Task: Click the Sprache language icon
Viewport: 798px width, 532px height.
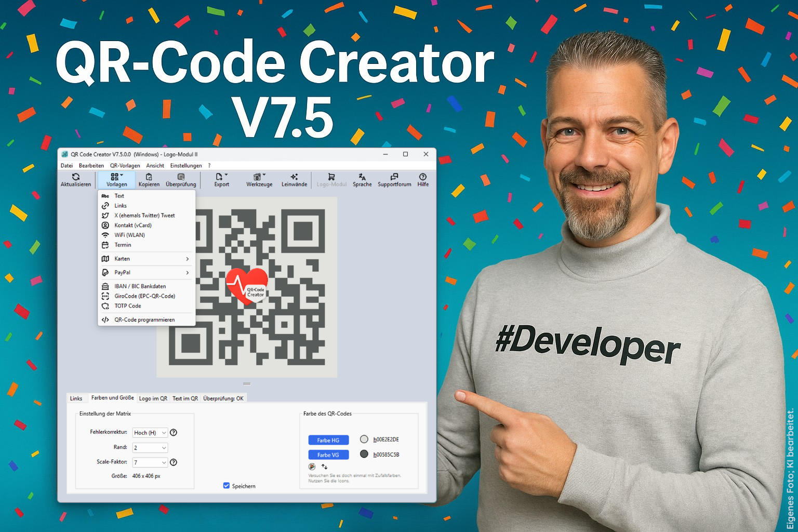Action: (362, 177)
